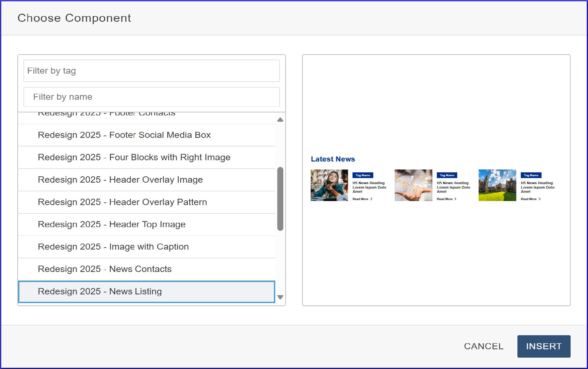Click the Filter by tag field

tap(152, 71)
